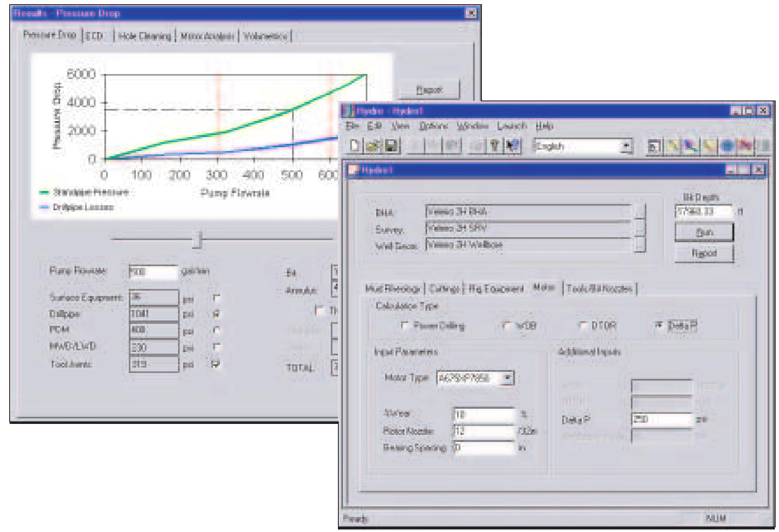Click the first icon right of units dropdown
The width and height of the screenshot is (779, 532).
[x=654, y=146]
